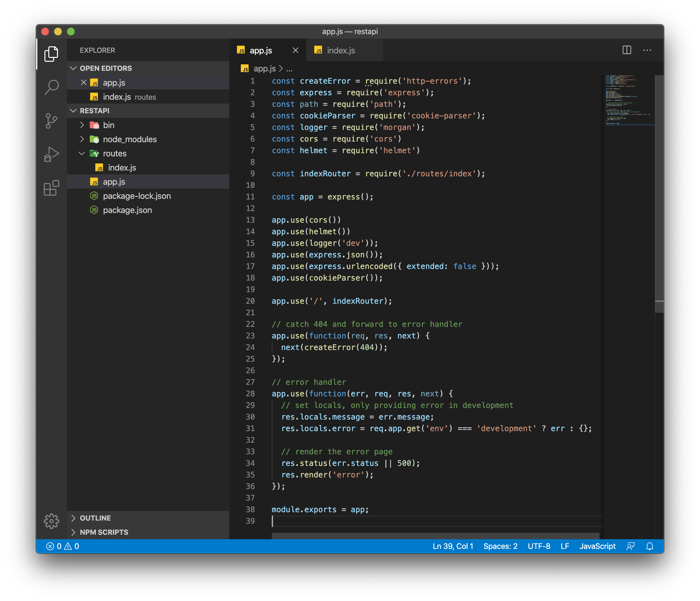700x601 pixels.
Task: Click the Spaces: 2 indentation setting
Action: [500, 546]
